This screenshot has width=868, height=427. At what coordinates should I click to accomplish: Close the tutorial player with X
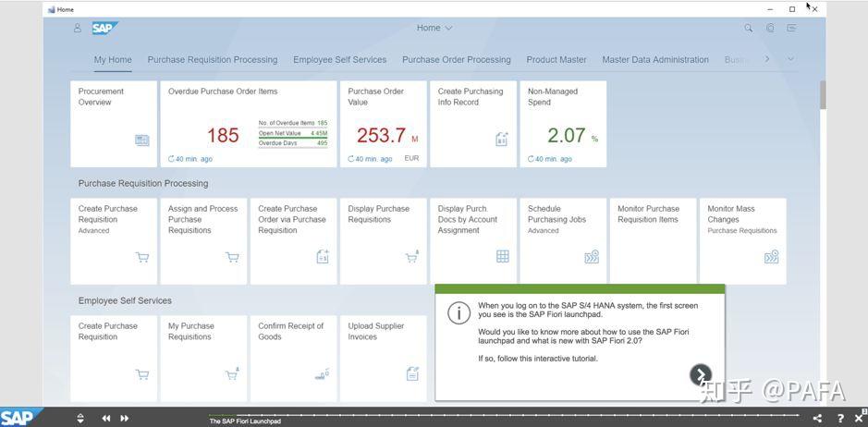859,418
